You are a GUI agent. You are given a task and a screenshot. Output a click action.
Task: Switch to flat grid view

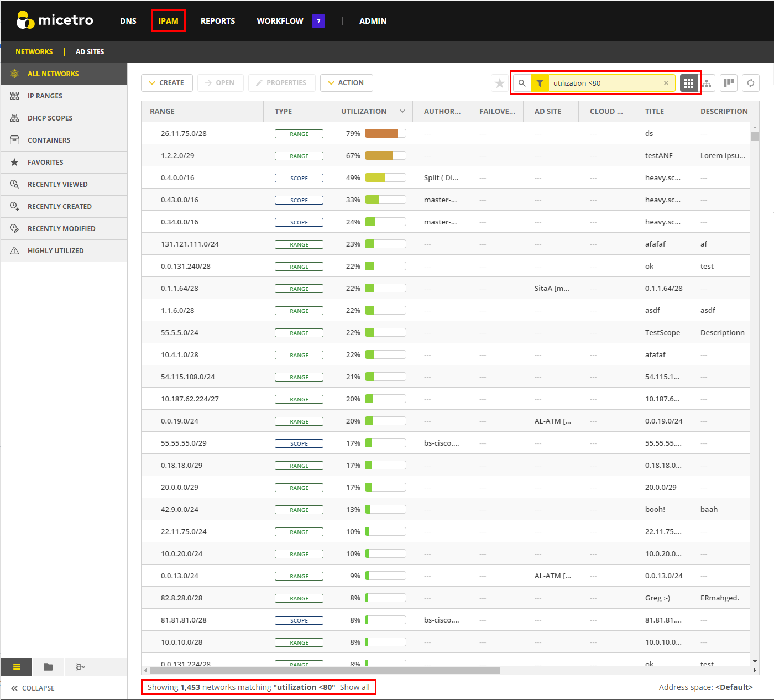[688, 83]
